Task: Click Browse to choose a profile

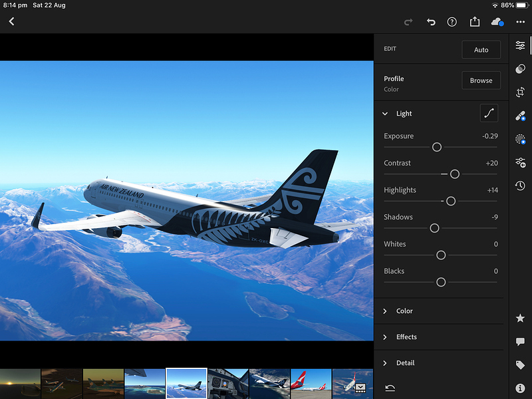Action: (x=481, y=80)
